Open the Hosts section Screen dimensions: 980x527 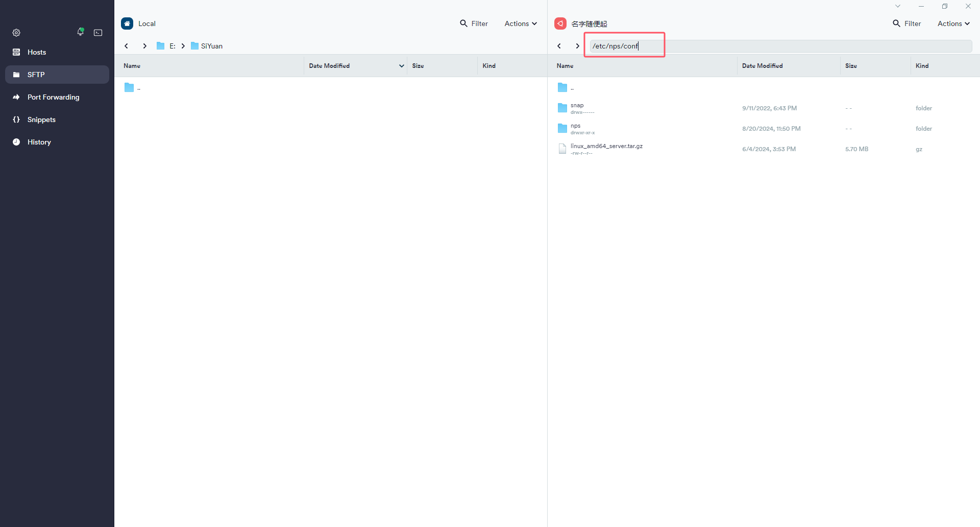point(37,52)
